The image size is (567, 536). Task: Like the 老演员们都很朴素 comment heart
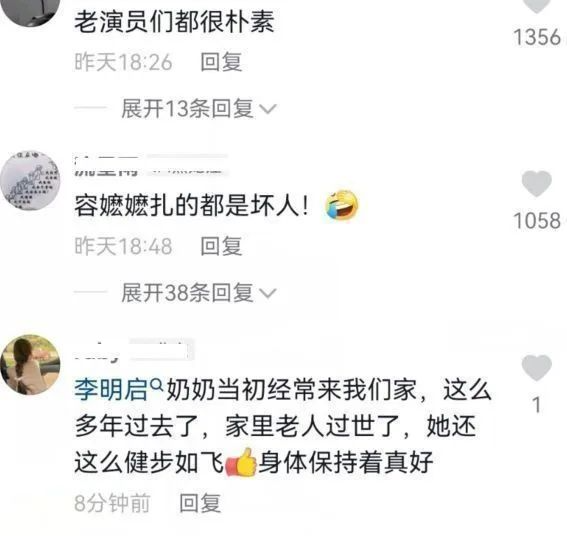pyautogui.click(x=537, y=5)
